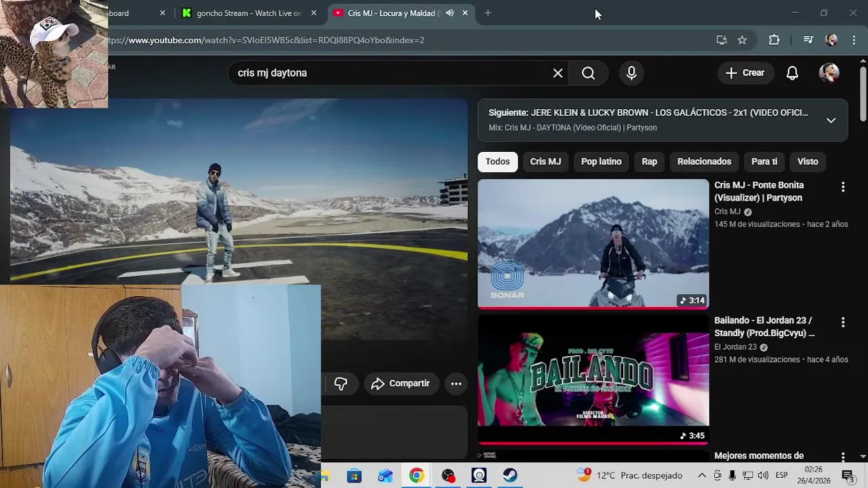Open volume control tray icon
The image size is (868, 488).
763,476
